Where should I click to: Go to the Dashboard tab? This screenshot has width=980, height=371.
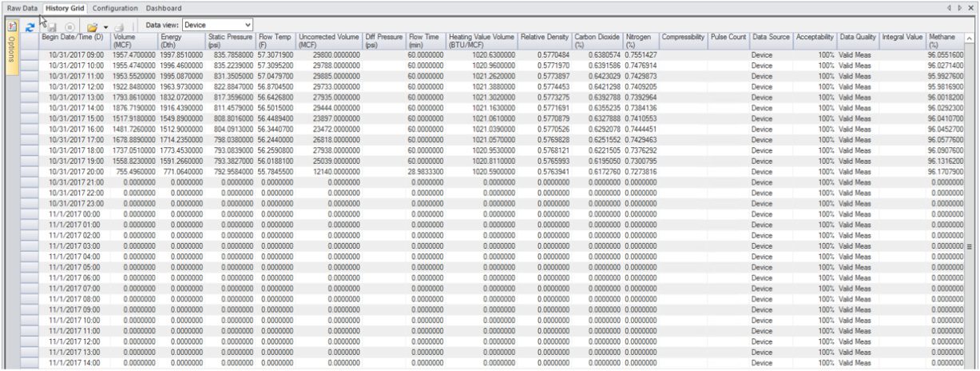point(164,8)
